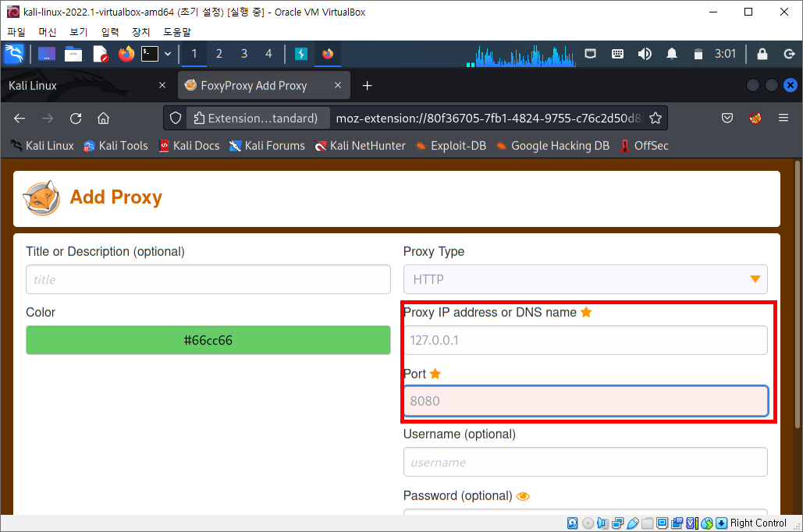Open the Kali NetHunter bookmark

pos(360,146)
